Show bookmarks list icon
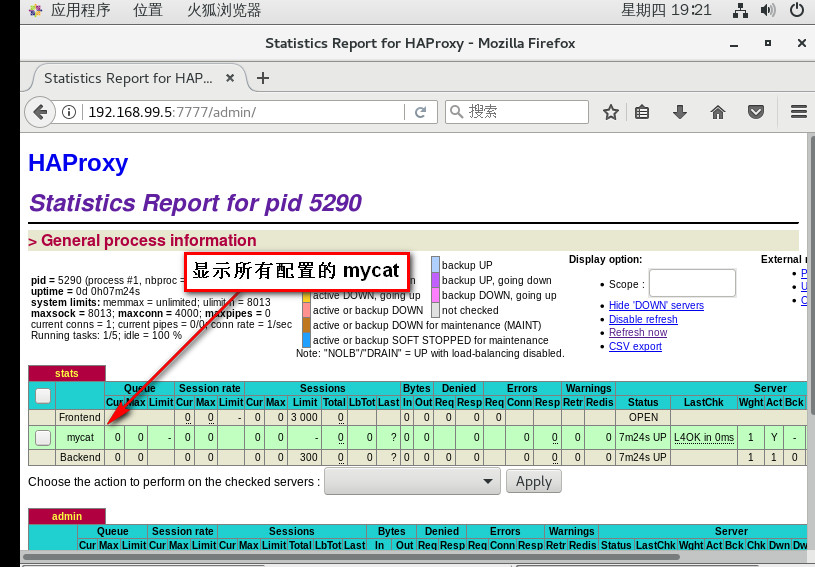The height and width of the screenshot is (567, 815). (x=642, y=112)
